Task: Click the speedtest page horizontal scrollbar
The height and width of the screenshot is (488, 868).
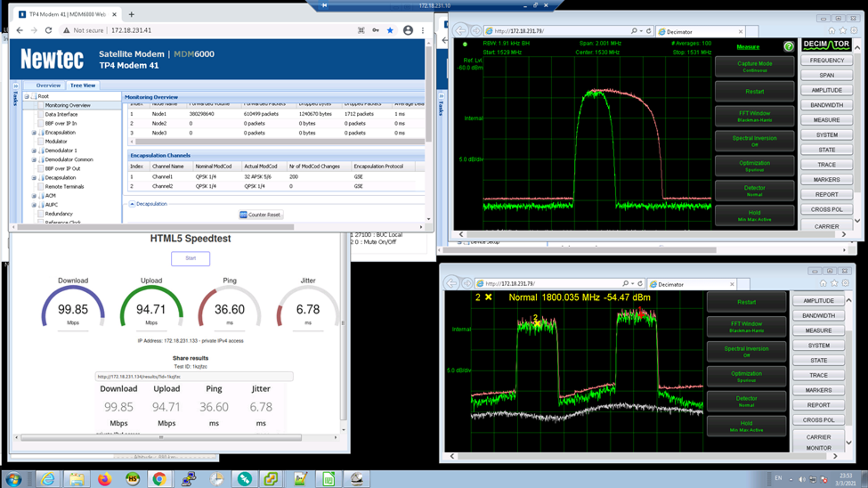Action: (161, 437)
